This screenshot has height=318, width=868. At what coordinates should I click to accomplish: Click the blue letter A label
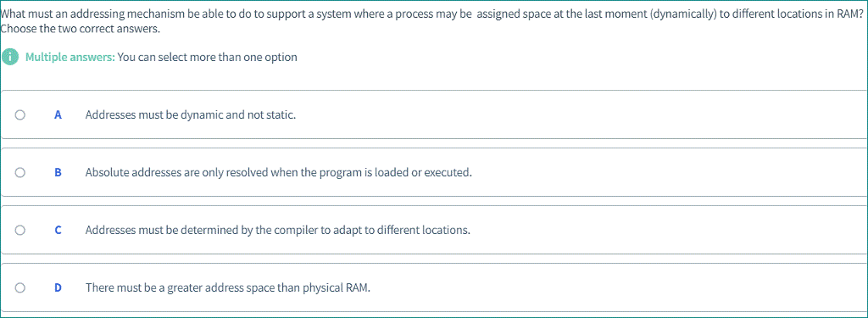click(x=58, y=115)
